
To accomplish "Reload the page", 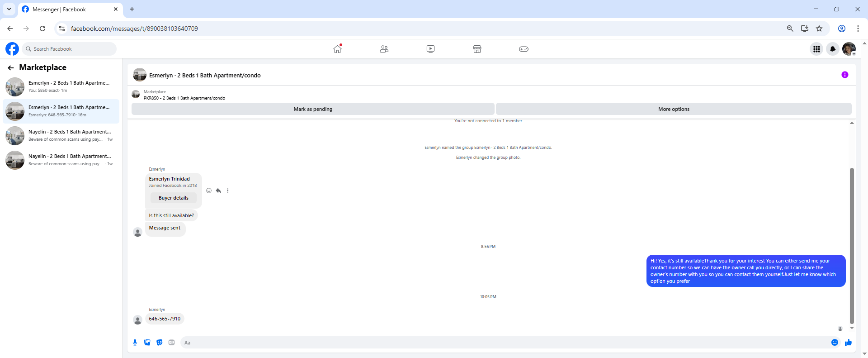I will point(42,29).
